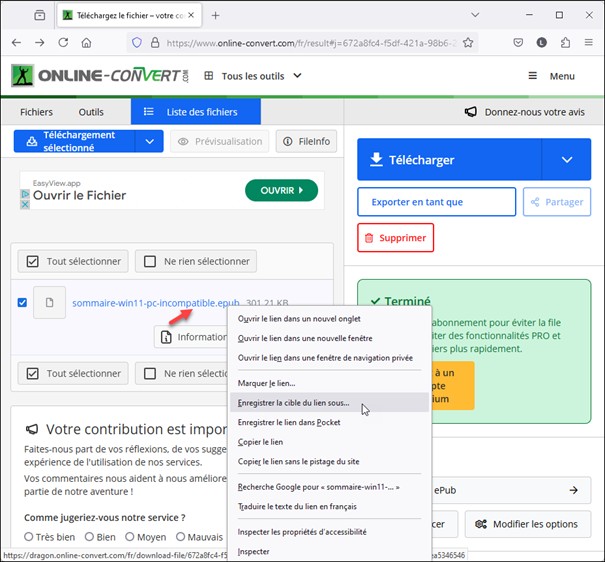This screenshot has width=605, height=562.
Task: Choose 'Enregistrer la cible du lien sous…'
Action: 294,403
